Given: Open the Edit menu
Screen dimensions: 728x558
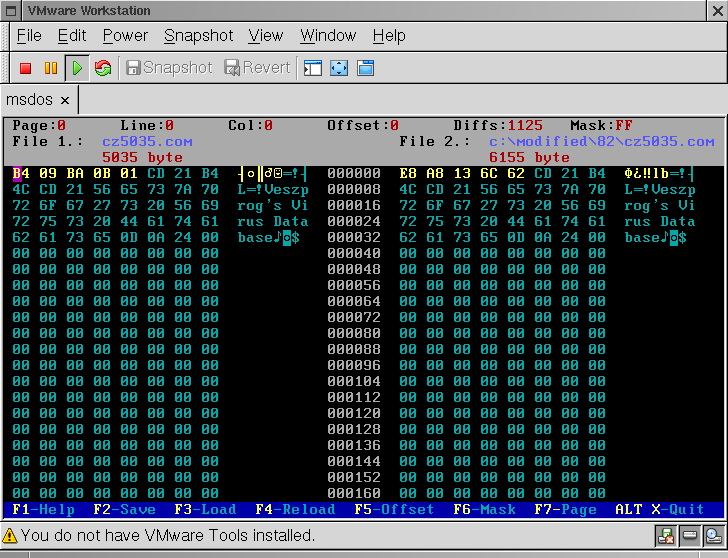Looking at the screenshot, I should coord(72,36).
